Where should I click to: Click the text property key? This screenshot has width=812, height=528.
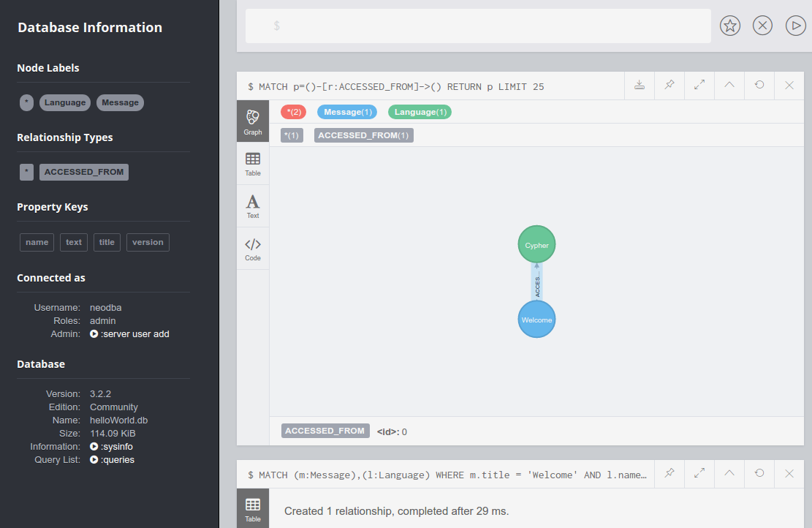(74, 242)
